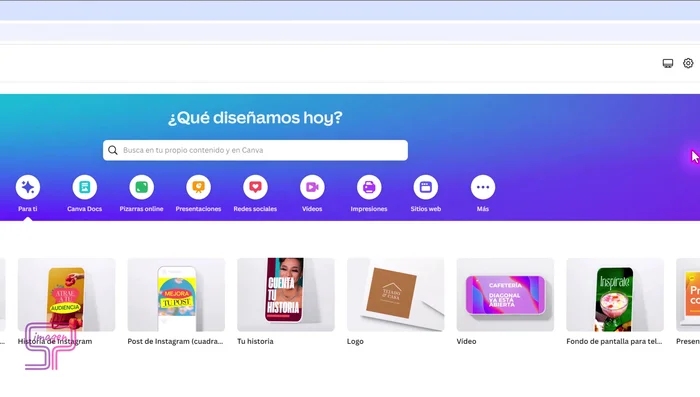Click the Canva Docs label text
The image size is (700, 397).
[84, 209]
